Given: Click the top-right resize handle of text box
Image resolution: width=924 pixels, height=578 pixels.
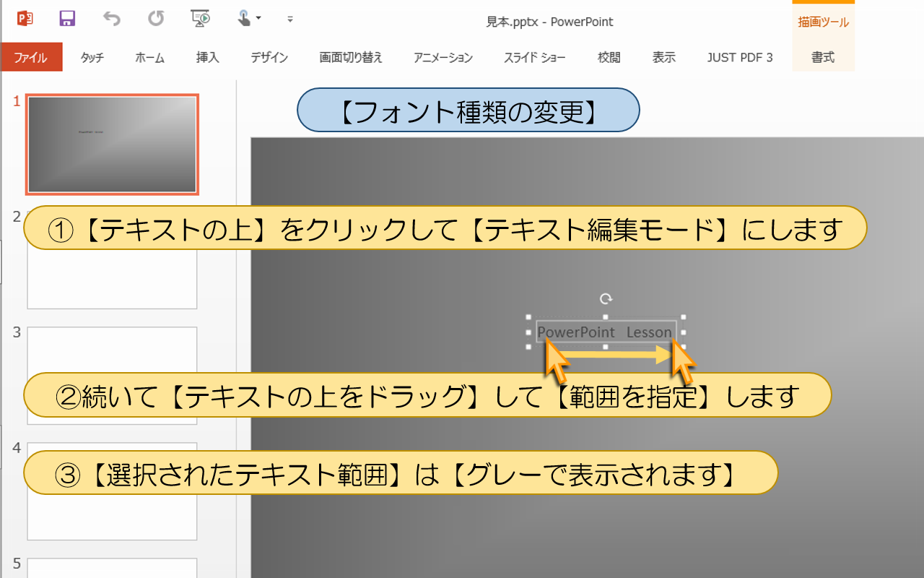Looking at the screenshot, I should coord(684,317).
